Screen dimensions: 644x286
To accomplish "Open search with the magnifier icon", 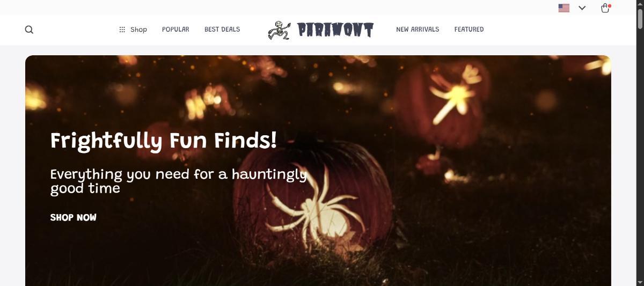I will 29,30.
